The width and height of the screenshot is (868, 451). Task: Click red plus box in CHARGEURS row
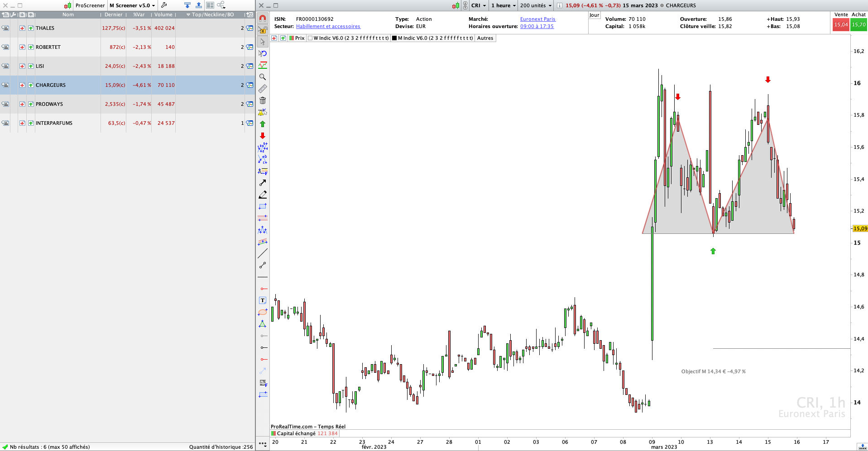[22, 85]
